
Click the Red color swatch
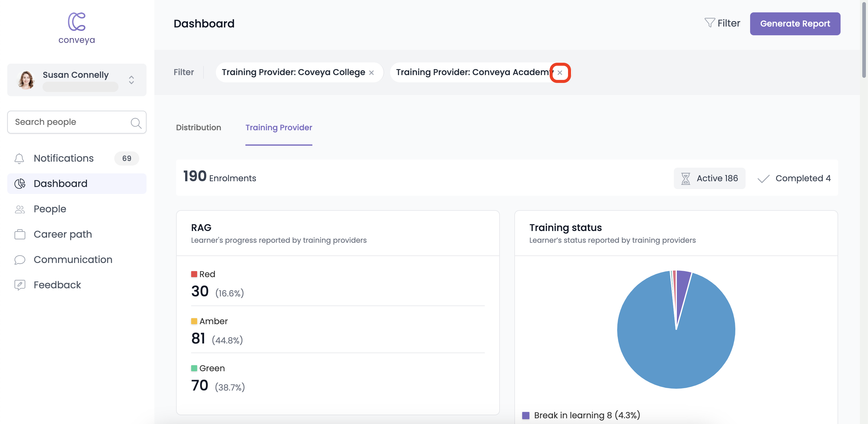(194, 274)
